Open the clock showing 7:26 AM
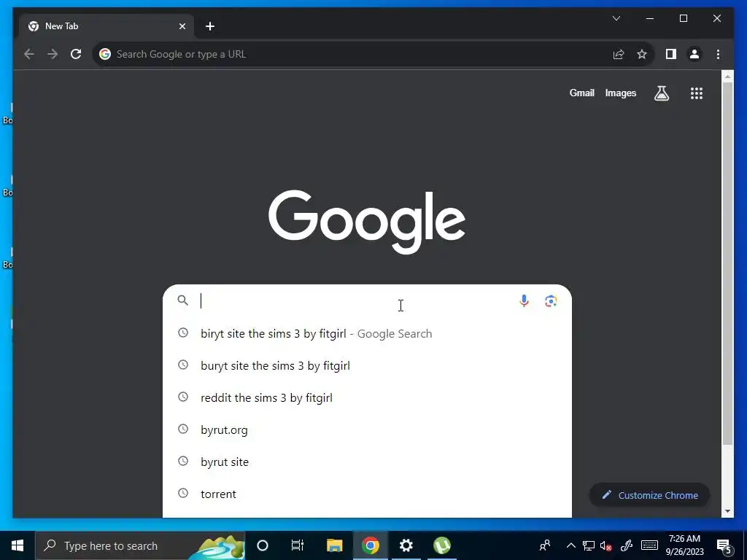Screen dimensions: 747x560 684,545
